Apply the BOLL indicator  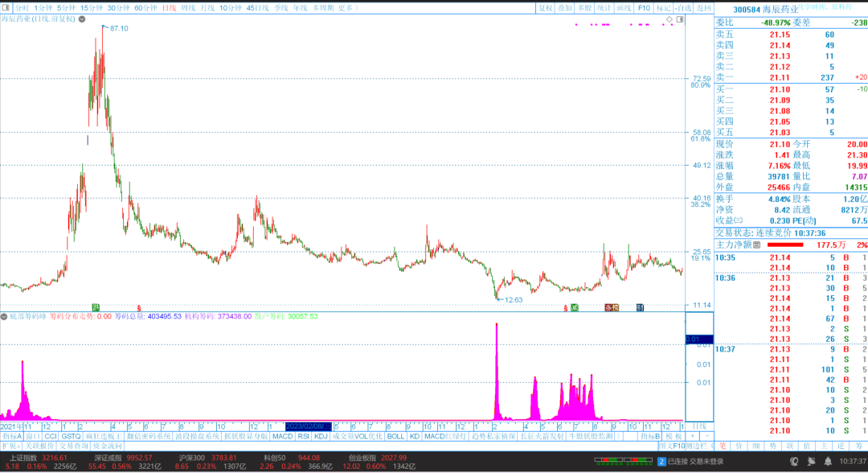click(395, 437)
